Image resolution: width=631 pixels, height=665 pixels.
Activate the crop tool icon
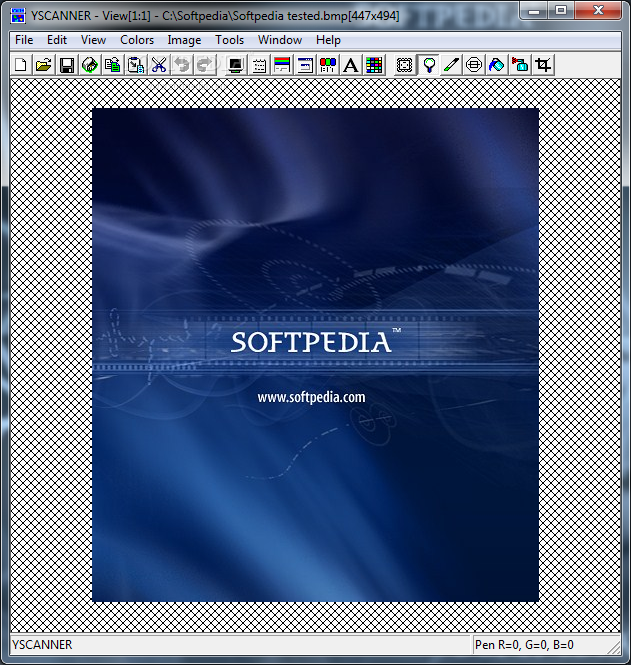coord(543,65)
